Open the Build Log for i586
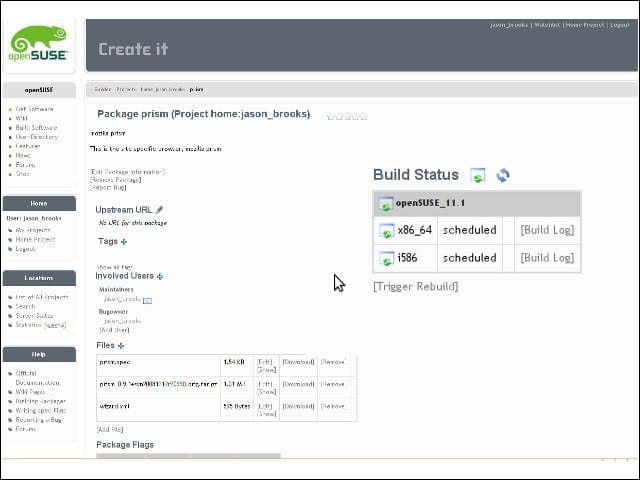640x480 pixels. click(547, 258)
